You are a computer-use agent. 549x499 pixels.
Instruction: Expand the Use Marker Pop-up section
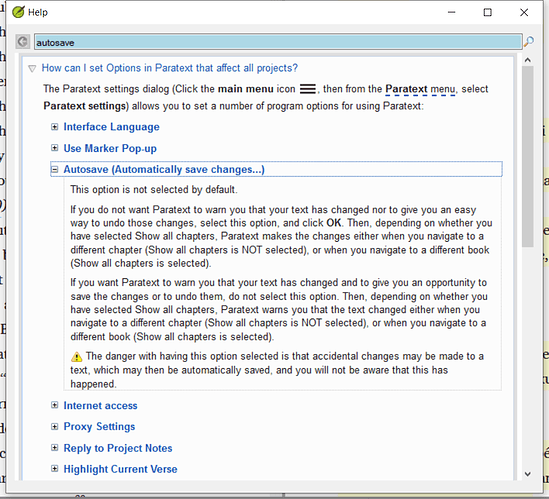tap(55, 148)
